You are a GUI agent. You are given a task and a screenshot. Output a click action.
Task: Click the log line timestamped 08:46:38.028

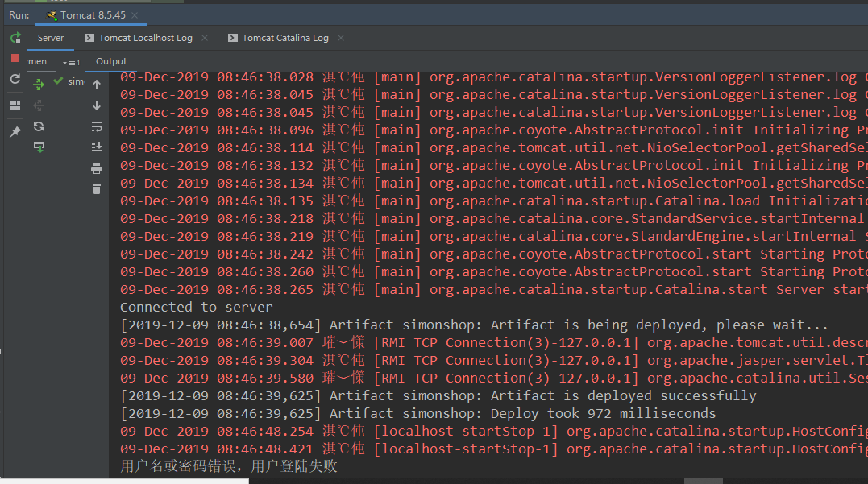pyautogui.click(x=494, y=77)
